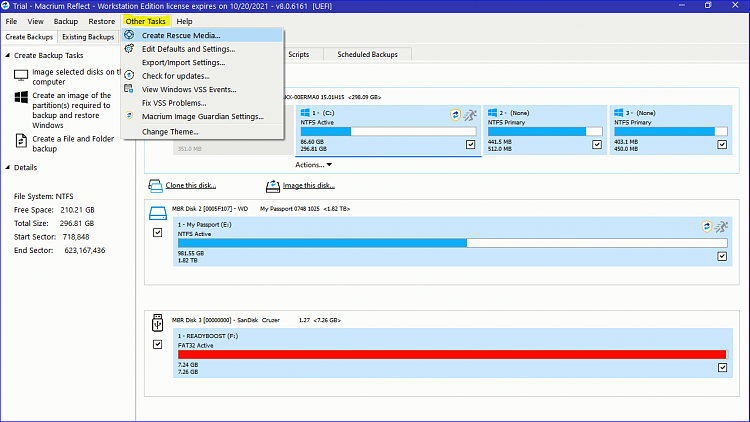Click the Edit Defaults and Settings gear icon
750x422 pixels.
tap(129, 48)
